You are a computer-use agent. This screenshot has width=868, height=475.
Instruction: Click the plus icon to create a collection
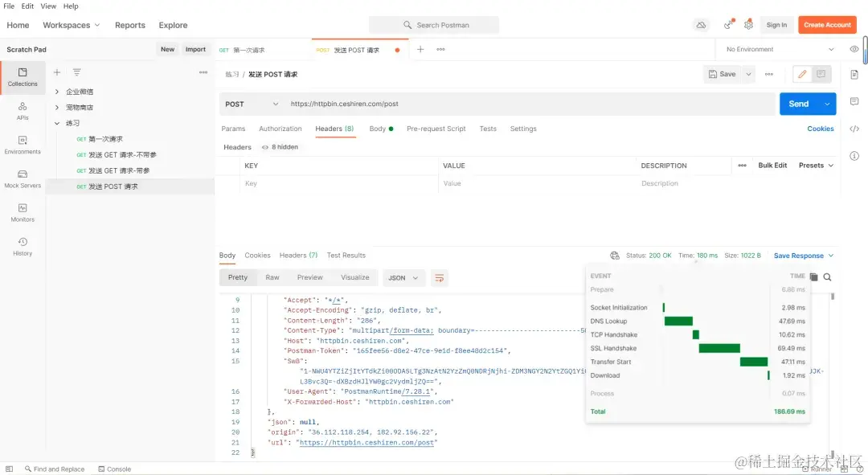coord(56,72)
